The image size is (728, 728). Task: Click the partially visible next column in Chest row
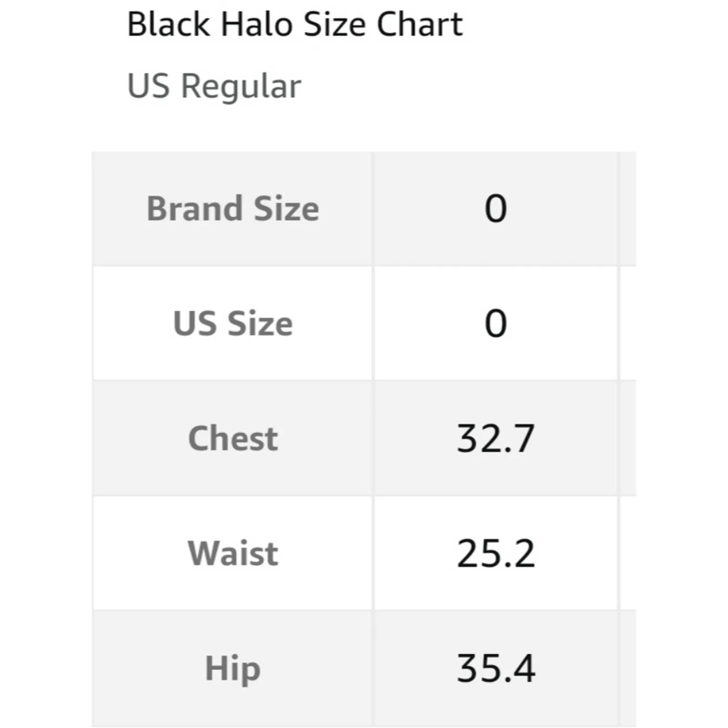click(628, 438)
